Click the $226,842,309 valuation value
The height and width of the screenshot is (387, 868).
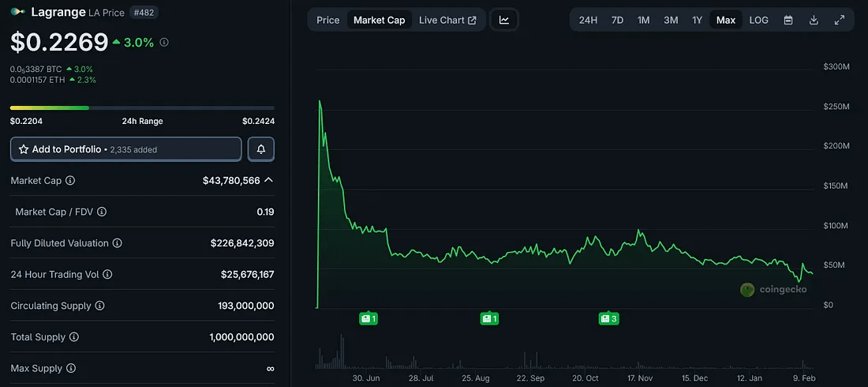(x=242, y=243)
